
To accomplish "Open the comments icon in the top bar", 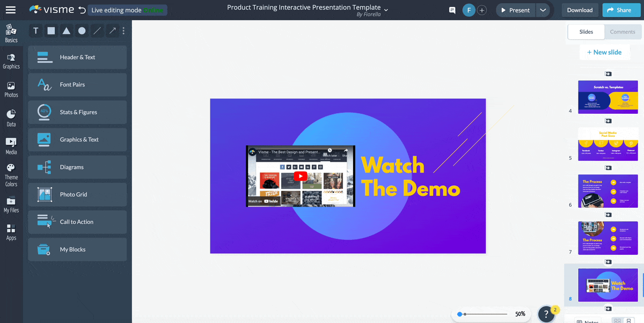I will click(451, 10).
